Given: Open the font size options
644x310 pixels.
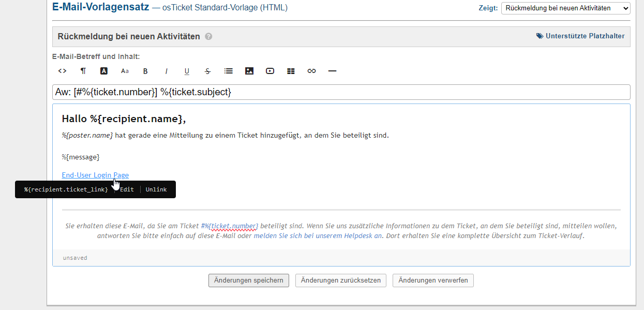Looking at the screenshot, I should (x=125, y=71).
